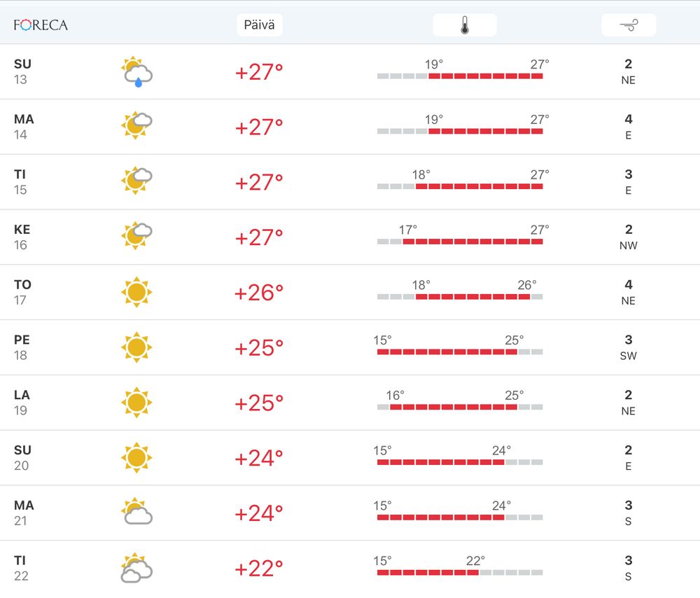Click the 15°–25° temperature bar for Friday
The height and width of the screenshot is (598, 700).
(x=460, y=352)
